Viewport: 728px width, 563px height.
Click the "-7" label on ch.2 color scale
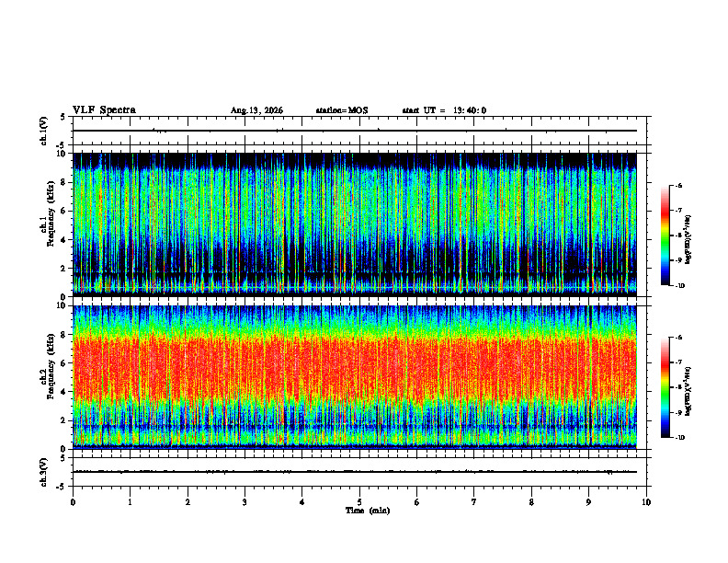[x=678, y=362]
